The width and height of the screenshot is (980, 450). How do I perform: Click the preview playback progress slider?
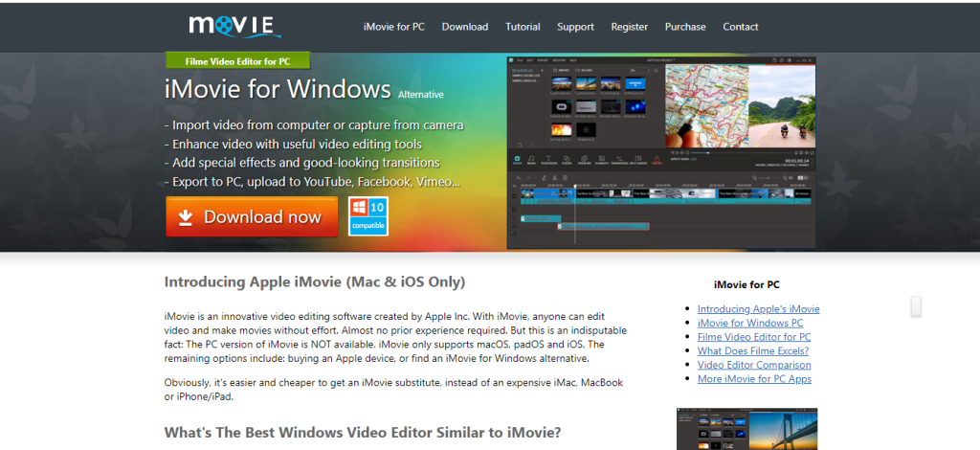pyautogui.click(x=742, y=152)
